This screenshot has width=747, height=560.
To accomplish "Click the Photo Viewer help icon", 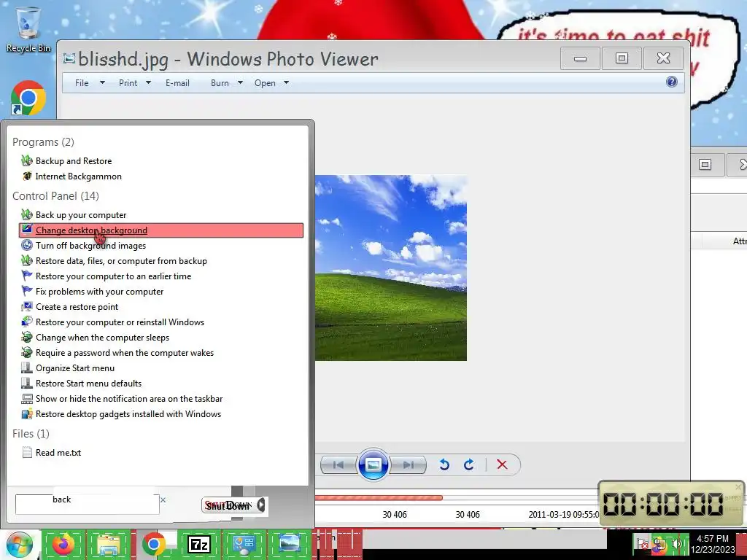I will (x=671, y=82).
